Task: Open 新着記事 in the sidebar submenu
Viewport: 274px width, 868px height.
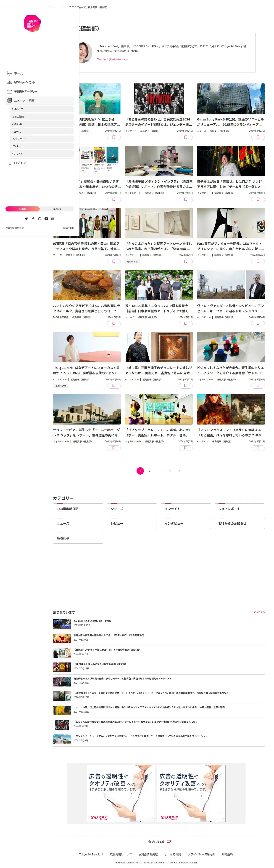Action: [42, 124]
